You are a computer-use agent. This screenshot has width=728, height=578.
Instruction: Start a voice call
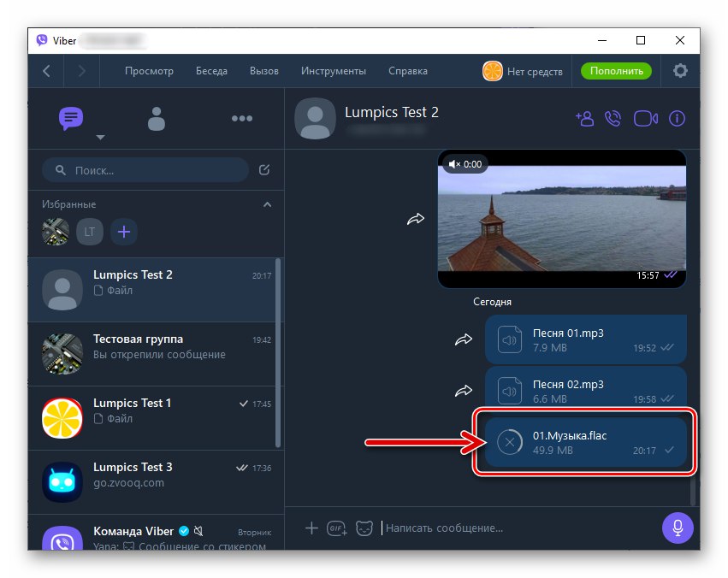click(x=613, y=119)
